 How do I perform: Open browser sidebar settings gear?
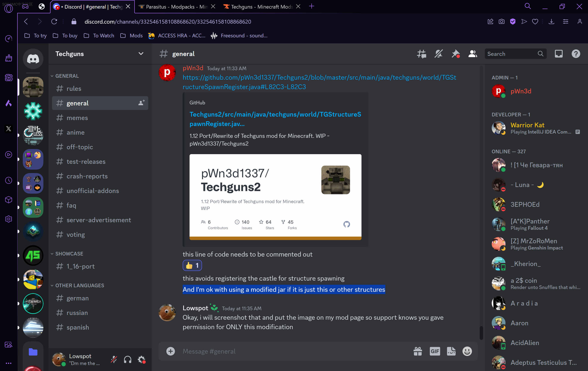click(9, 219)
